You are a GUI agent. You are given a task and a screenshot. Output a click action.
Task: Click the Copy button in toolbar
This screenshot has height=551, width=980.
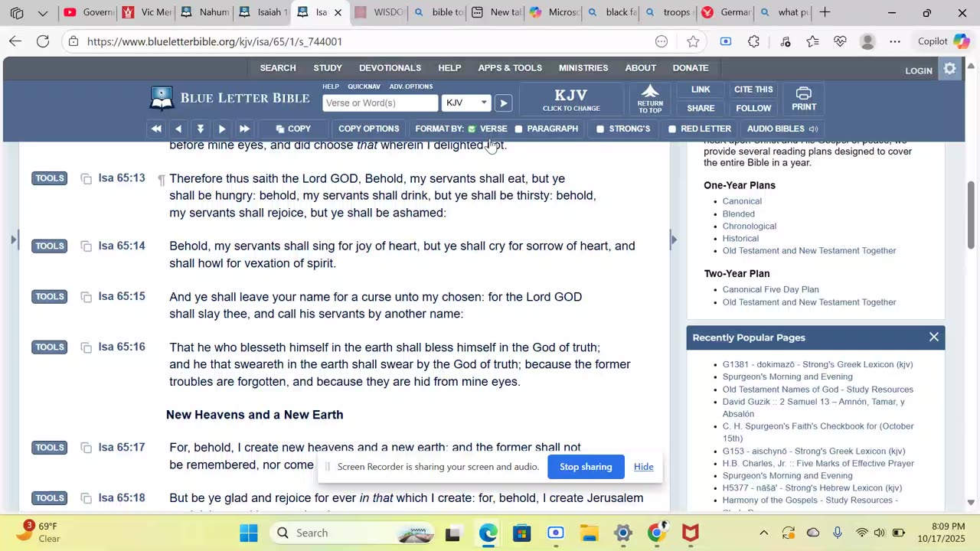click(x=294, y=129)
